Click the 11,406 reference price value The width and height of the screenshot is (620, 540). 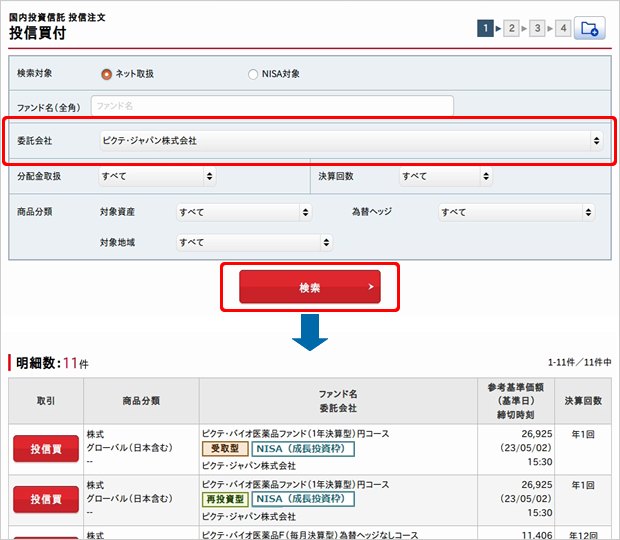(537, 535)
